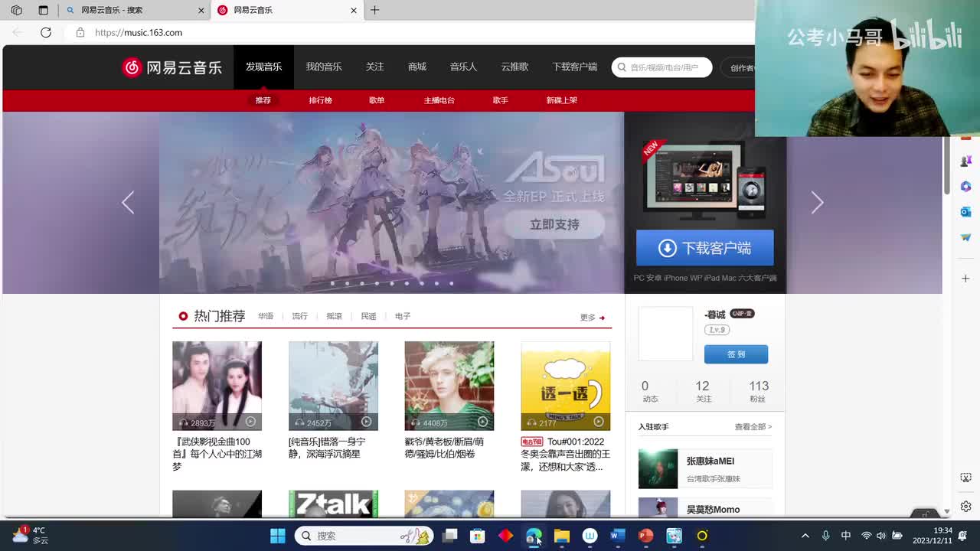This screenshot has width=980, height=551.
Task: Open the 透一透 radio cover thumbnail
Action: (x=566, y=386)
